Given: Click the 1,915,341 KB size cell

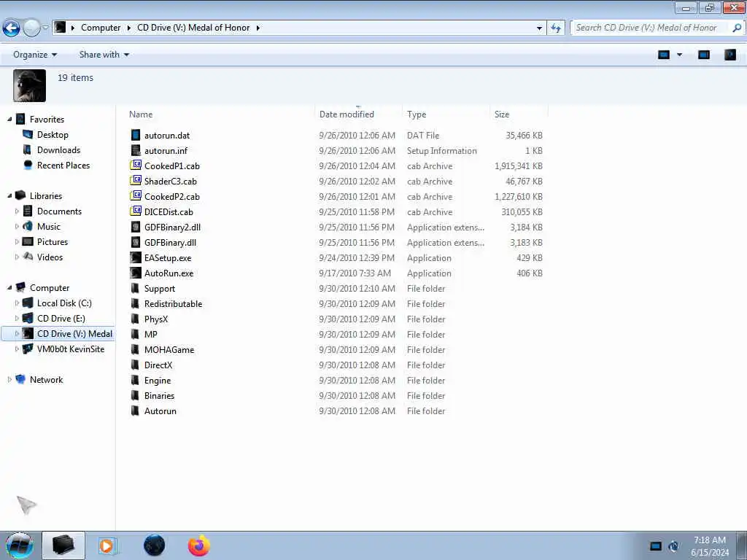Looking at the screenshot, I should click(519, 166).
